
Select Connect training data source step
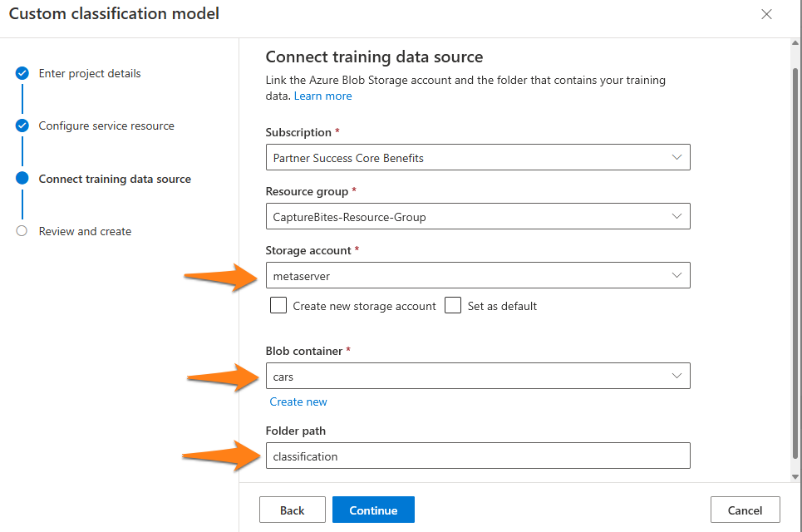pos(115,179)
